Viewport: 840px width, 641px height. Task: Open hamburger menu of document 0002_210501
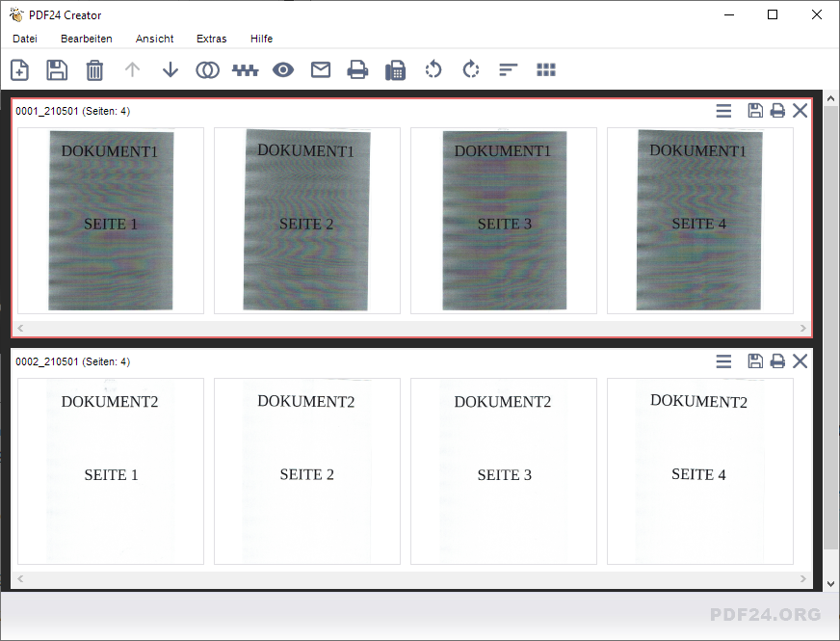723,361
